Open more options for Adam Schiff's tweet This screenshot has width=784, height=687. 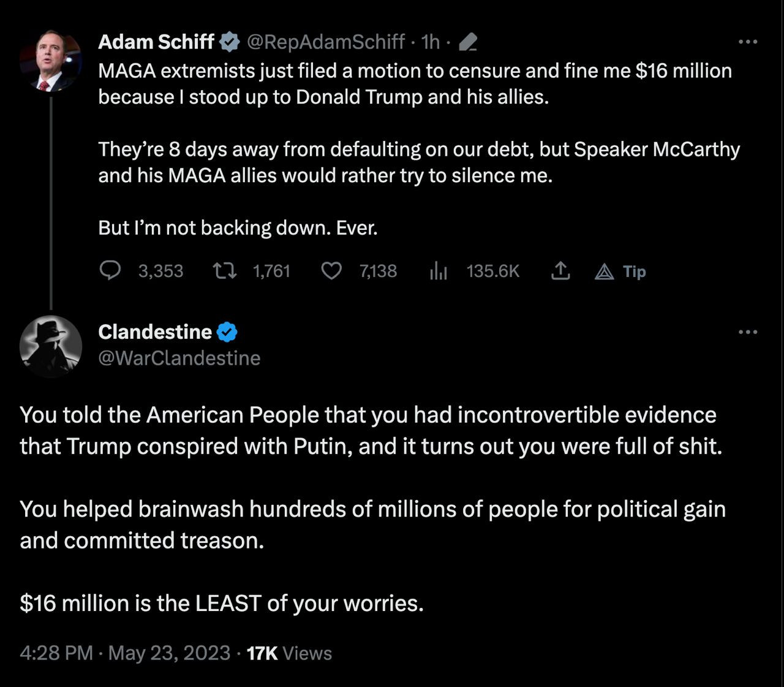[748, 42]
